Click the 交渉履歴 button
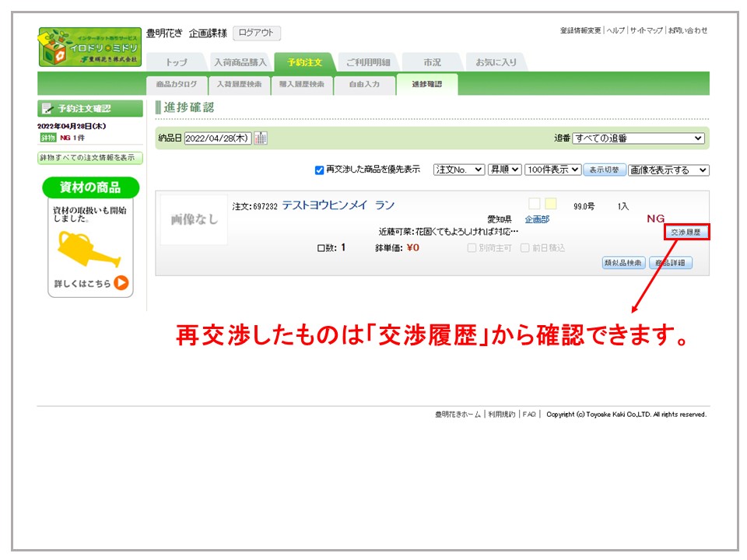Image resolution: width=747 pixels, height=560 pixels. [686, 233]
